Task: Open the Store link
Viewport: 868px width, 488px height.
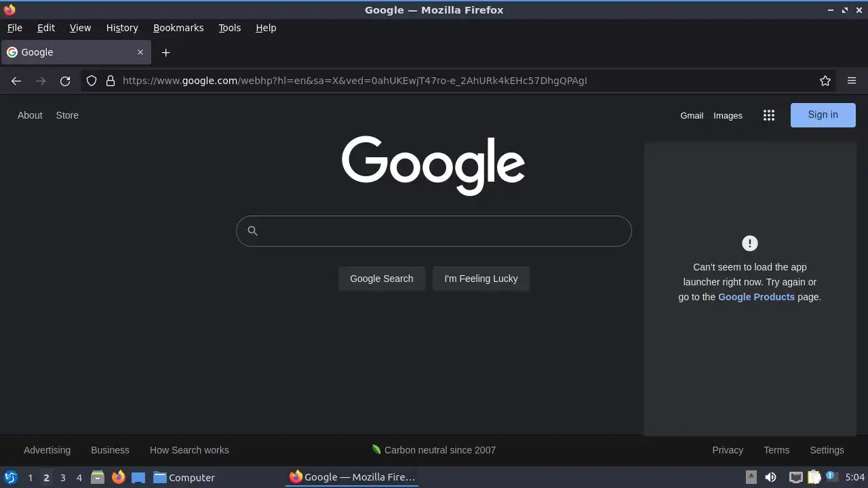Action: tap(67, 115)
